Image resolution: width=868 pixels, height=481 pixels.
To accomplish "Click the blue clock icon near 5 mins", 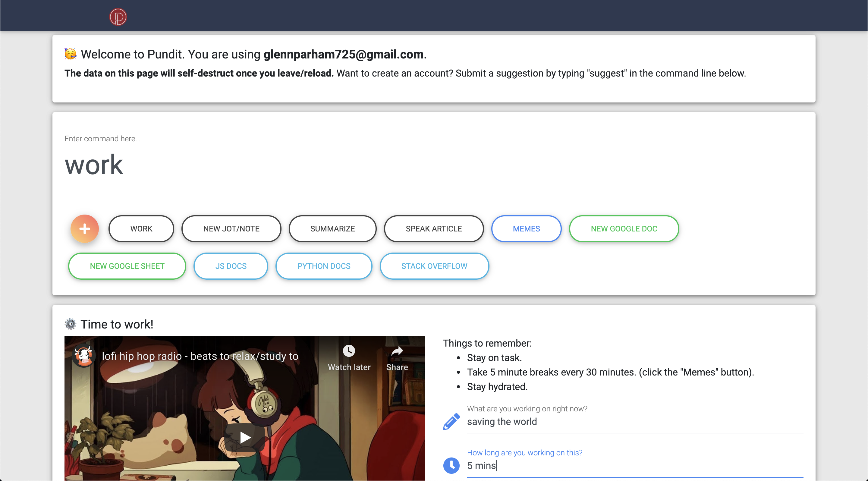I will click(x=451, y=465).
